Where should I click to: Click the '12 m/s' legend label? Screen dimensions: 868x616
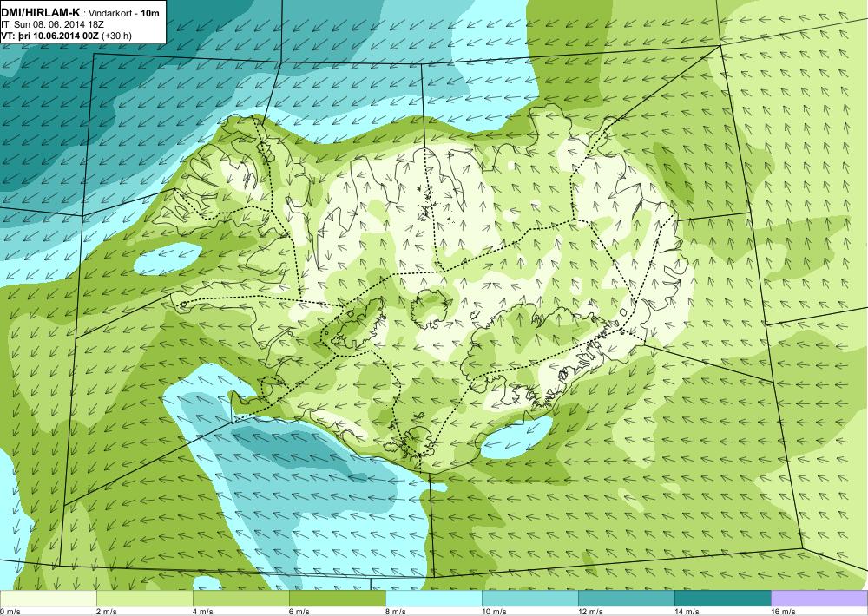coord(590,611)
